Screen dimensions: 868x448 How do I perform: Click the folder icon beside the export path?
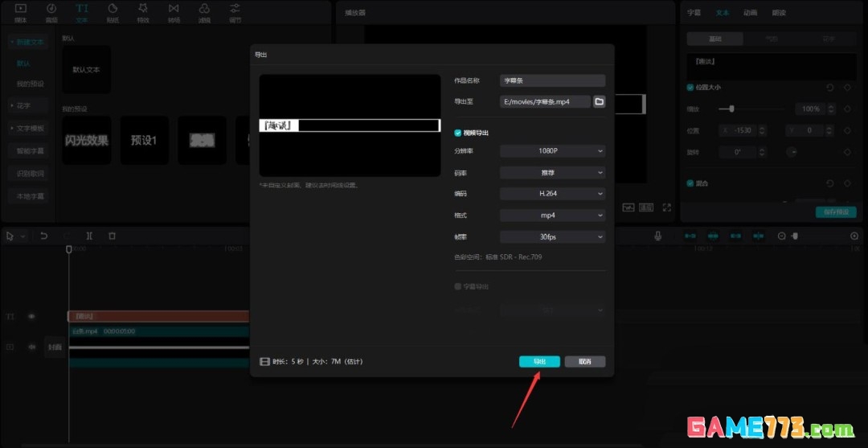click(599, 102)
